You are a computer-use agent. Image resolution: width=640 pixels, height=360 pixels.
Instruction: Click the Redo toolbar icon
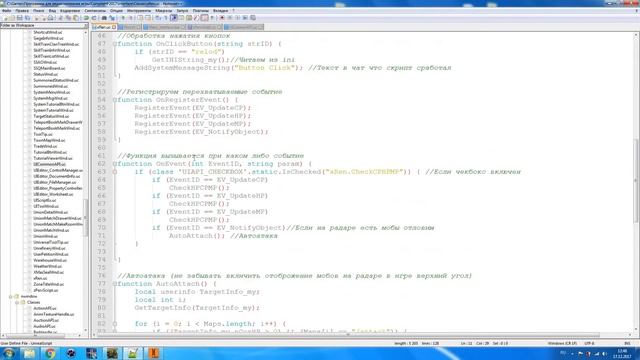(94, 18)
